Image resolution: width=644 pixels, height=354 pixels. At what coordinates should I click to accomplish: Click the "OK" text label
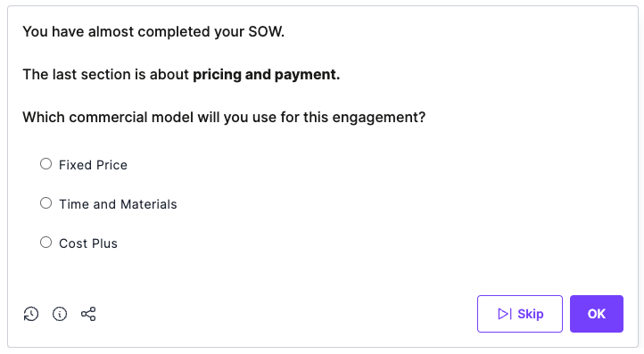(597, 314)
